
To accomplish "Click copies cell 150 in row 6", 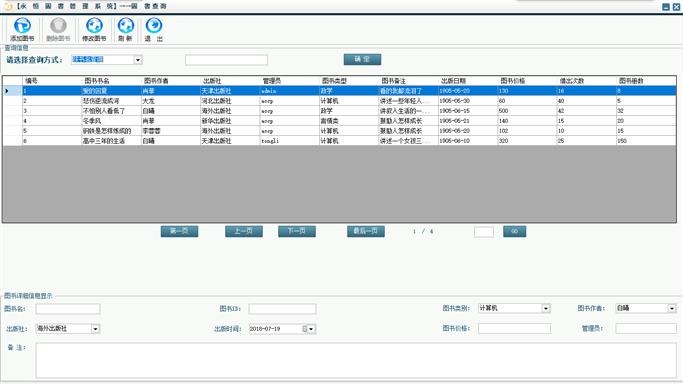I will coord(646,141).
